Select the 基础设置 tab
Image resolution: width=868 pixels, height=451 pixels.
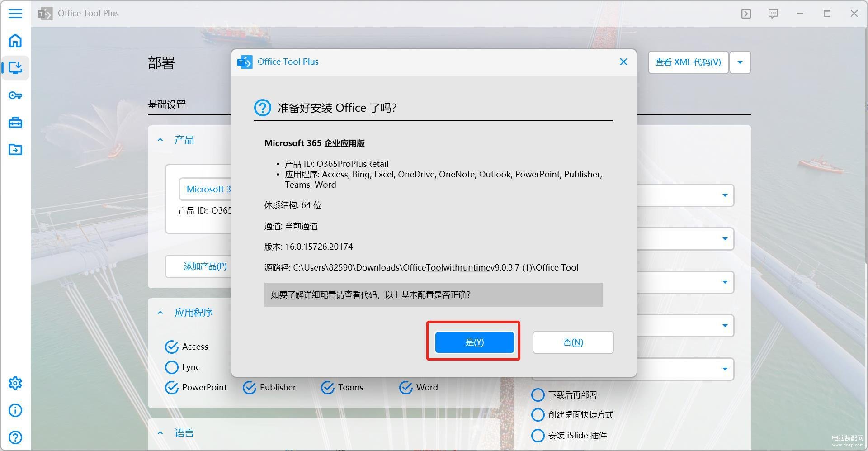[167, 104]
